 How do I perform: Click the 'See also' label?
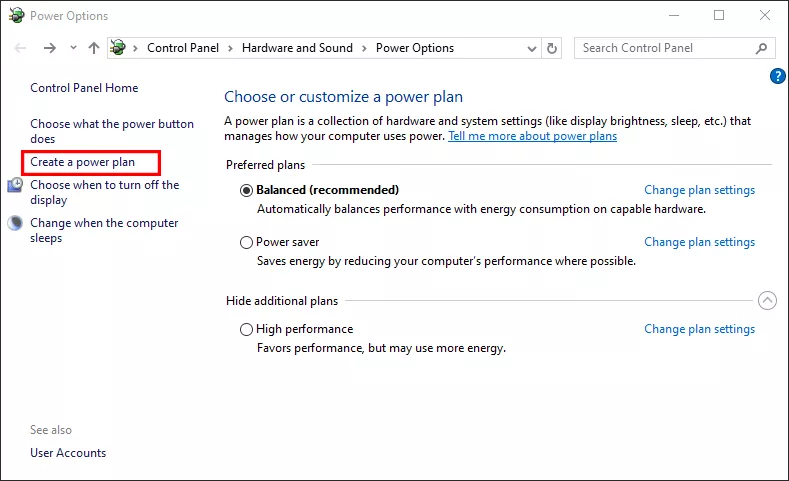point(51,430)
